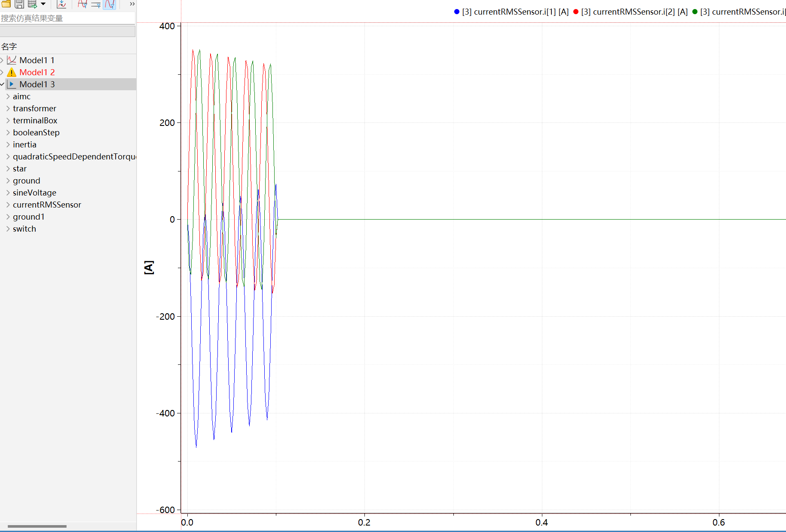
Task: Expand the star component
Action: click(8, 168)
